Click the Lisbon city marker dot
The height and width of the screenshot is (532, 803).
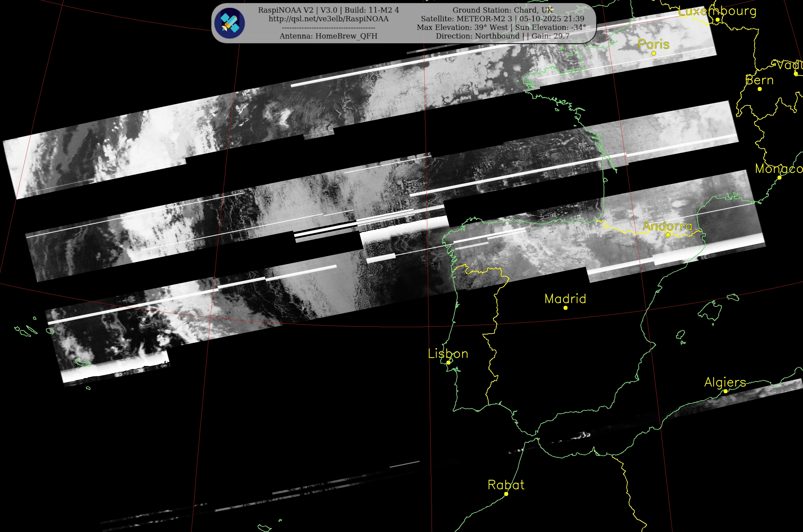(448, 362)
